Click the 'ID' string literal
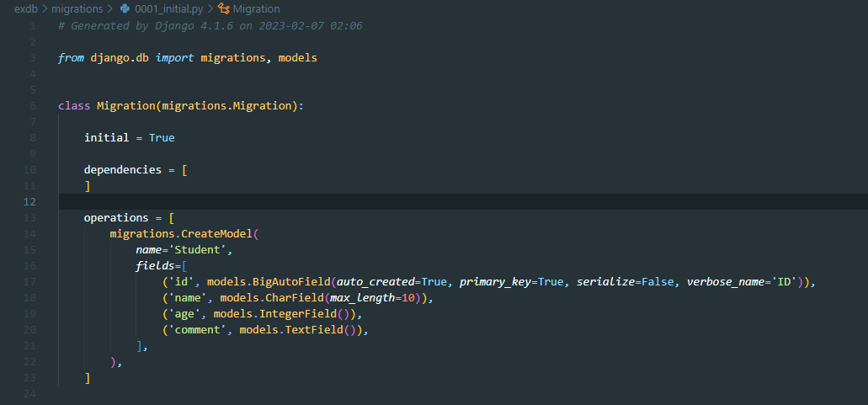 [784, 281]
